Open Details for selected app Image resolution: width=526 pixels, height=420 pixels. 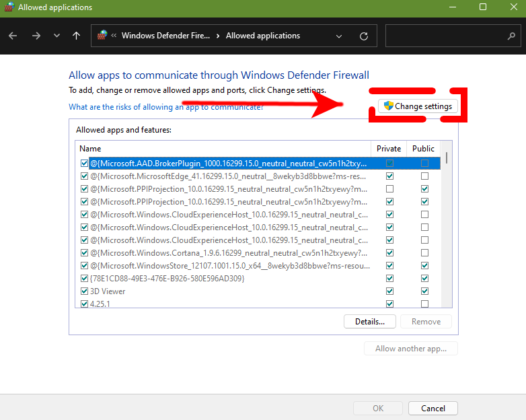[x=370, y=322]
